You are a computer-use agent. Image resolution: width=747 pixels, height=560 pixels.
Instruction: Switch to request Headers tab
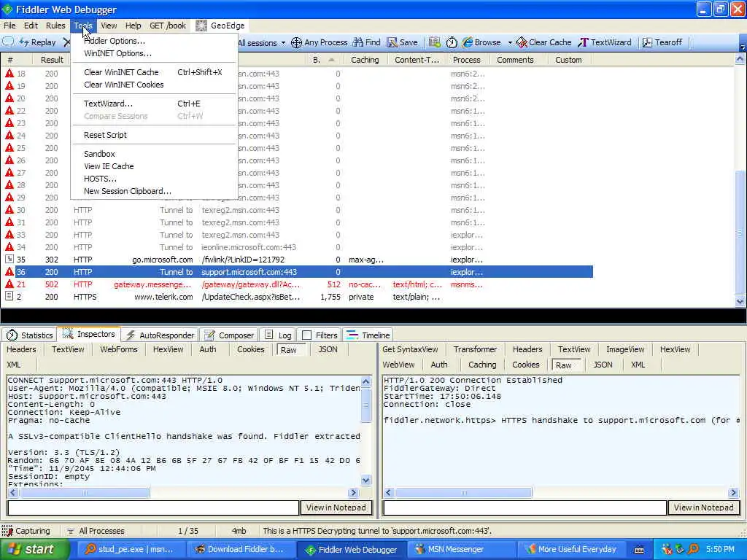coord(21,349)
